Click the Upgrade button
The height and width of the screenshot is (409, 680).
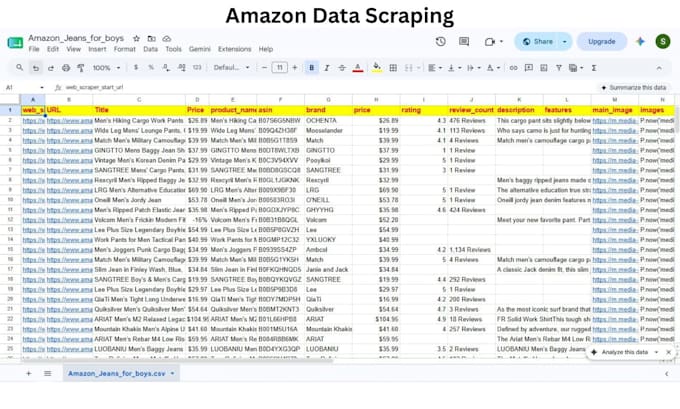coord(602,42)
